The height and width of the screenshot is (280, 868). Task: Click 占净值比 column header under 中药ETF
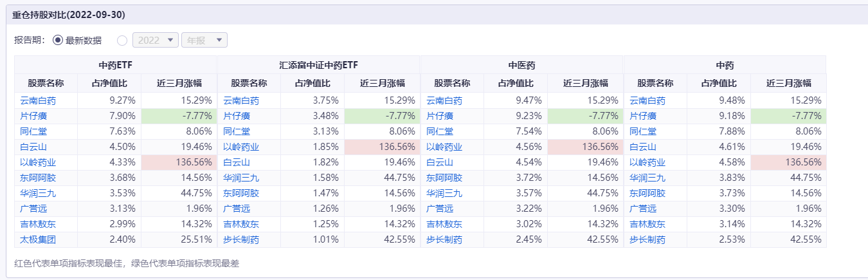[109, 83]
